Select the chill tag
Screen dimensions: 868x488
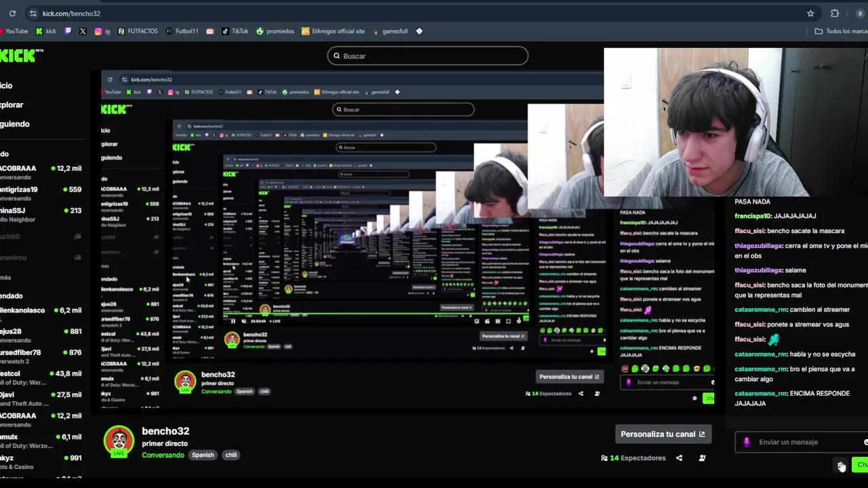(x=231, y=455)
